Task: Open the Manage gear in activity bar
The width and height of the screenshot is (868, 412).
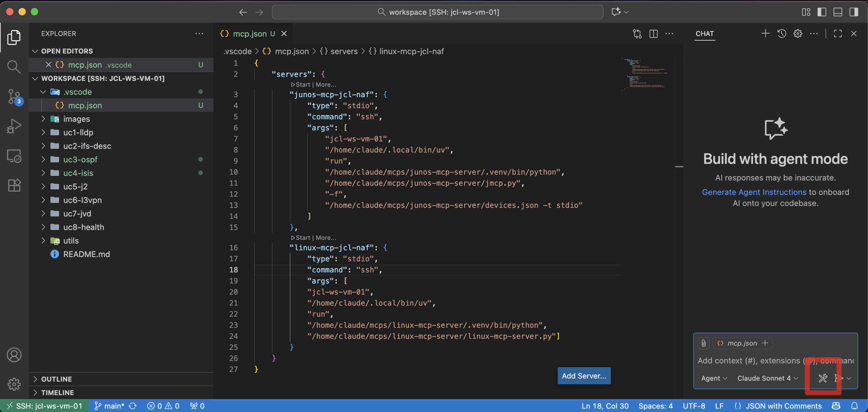Action: tap(14, 384)
